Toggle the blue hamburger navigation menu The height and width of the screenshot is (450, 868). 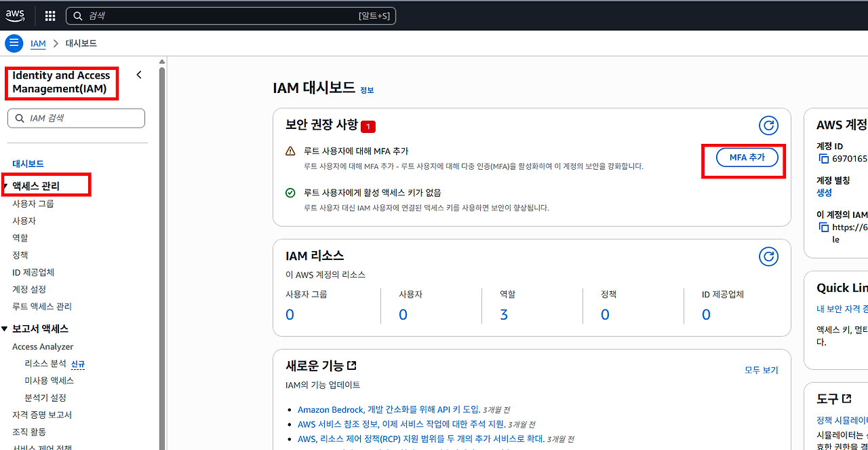(14, 43)
